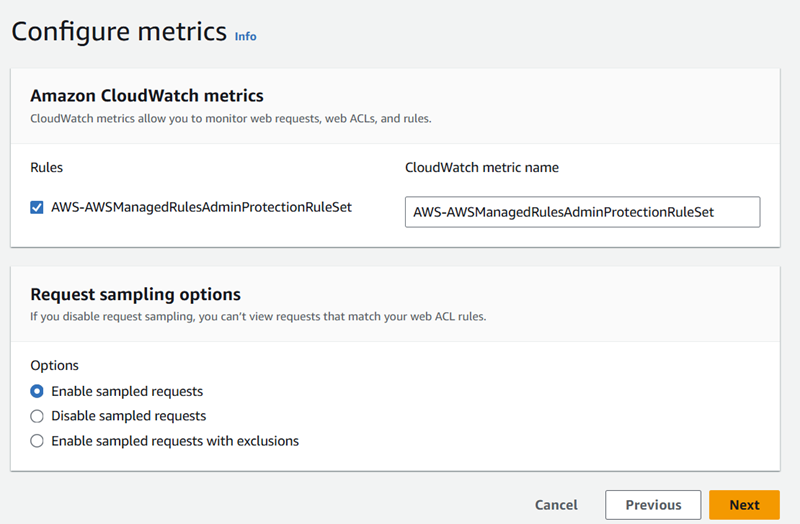The height and width of the screenshot is (524, 800).
Task: Choose the Disable sampled requests radio option
Action: [37, 416]
